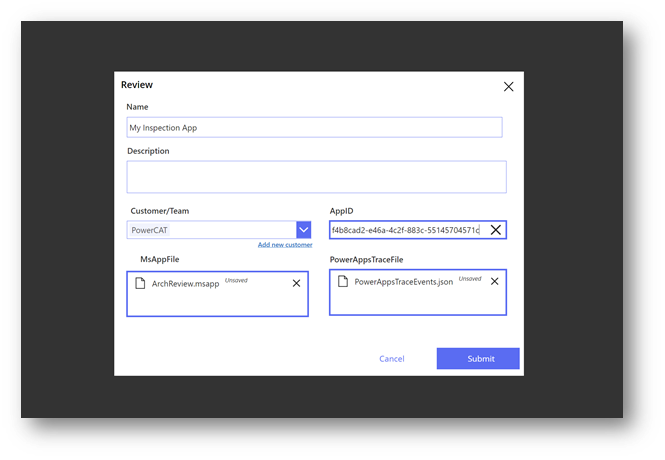Clear the AppID value with the X icon

495,230
